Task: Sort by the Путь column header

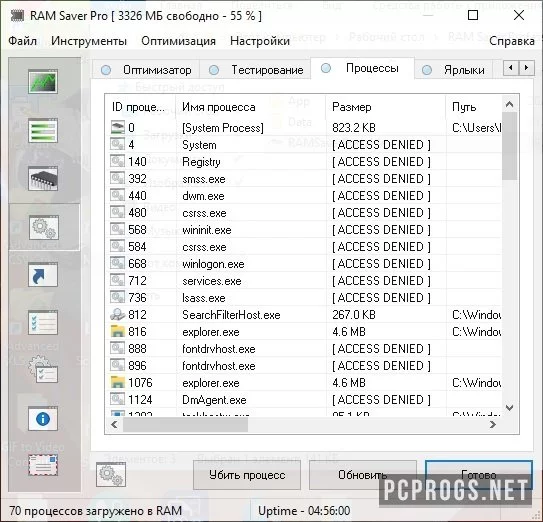Action: coord(473,107)
